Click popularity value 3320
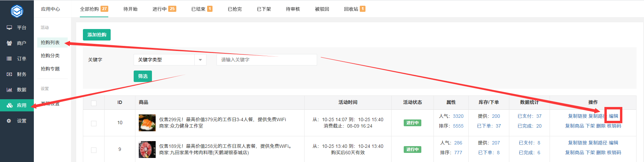 (458, 116)
